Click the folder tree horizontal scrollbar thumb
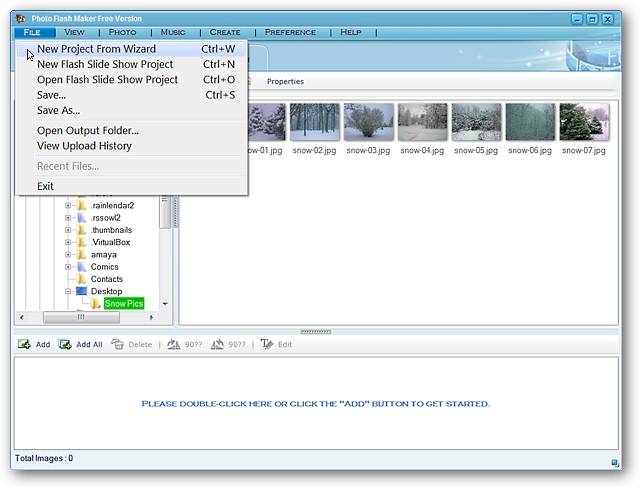 [81, 317]
